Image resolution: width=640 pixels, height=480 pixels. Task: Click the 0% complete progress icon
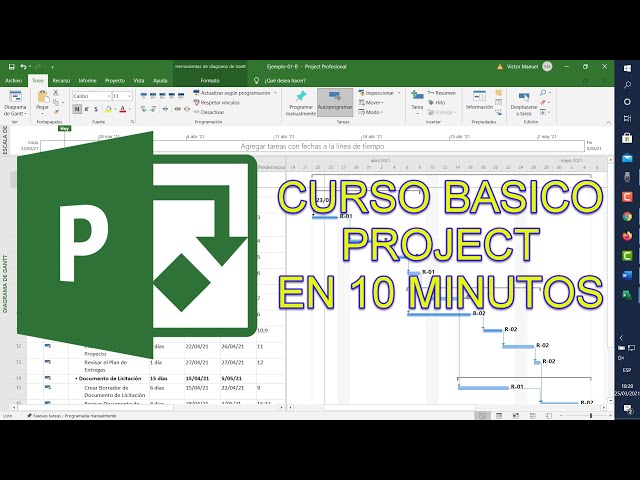tap(144, 96)
